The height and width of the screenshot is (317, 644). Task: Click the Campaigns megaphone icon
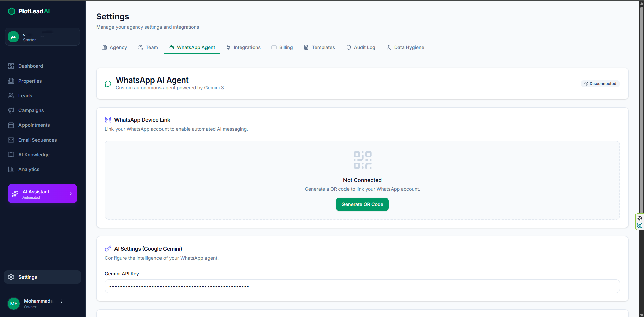tap(11, 110)
